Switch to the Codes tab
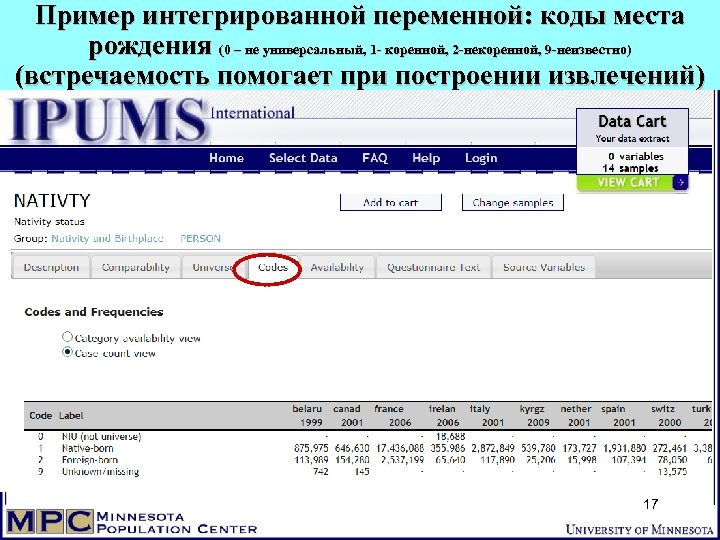Screen dimensions: 720x540 [x=273, y=267]
